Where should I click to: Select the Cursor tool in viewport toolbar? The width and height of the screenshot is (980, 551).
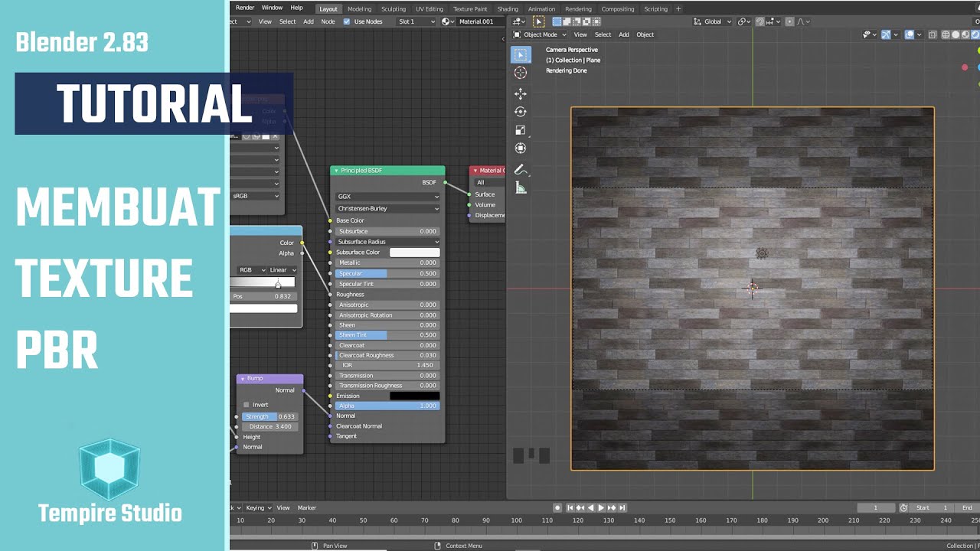tap(521, 73)
